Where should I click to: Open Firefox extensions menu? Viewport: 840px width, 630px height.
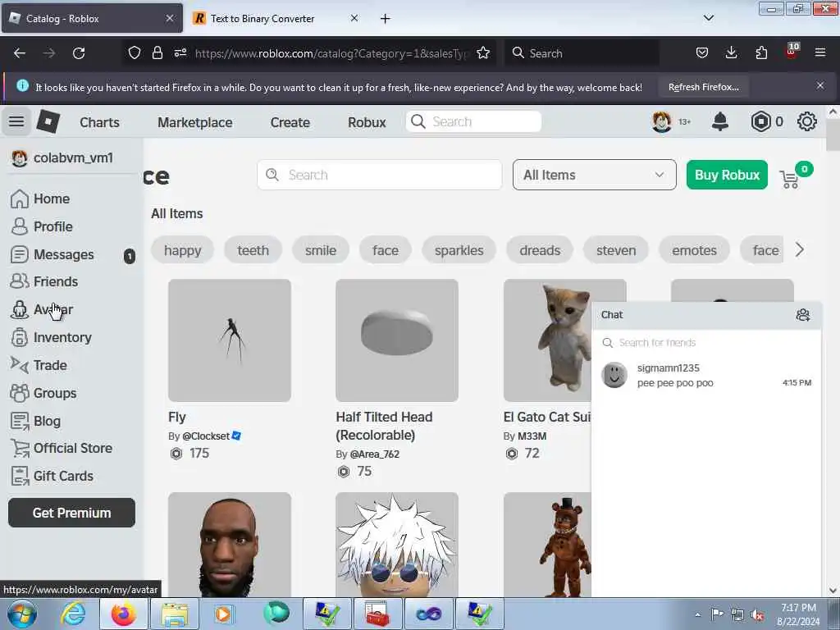tap(761, 53)
